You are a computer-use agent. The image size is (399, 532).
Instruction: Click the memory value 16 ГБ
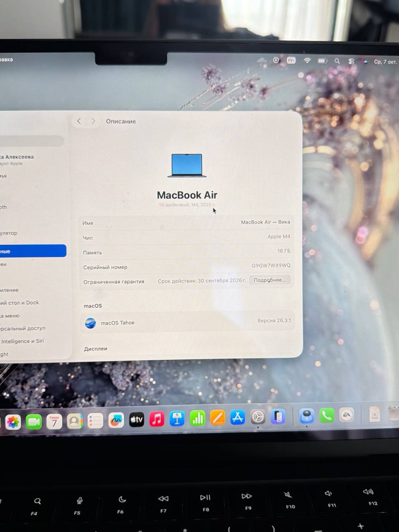284,251
